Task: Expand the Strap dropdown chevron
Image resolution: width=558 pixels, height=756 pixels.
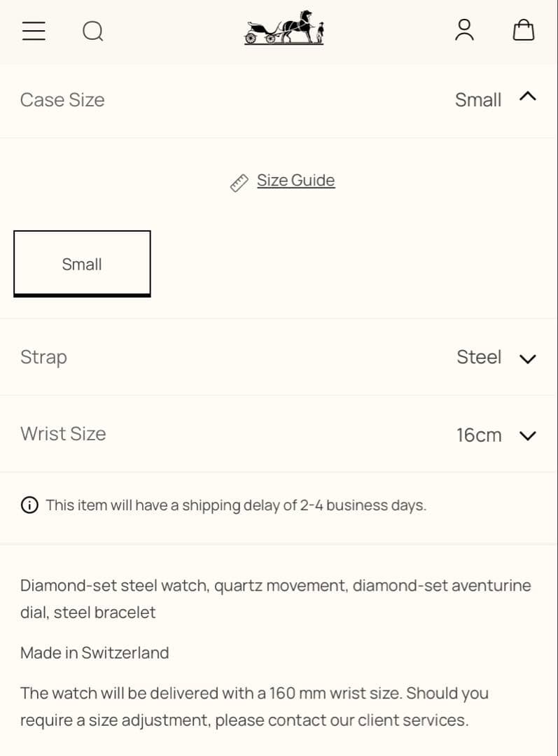Action: coord(528,359)
